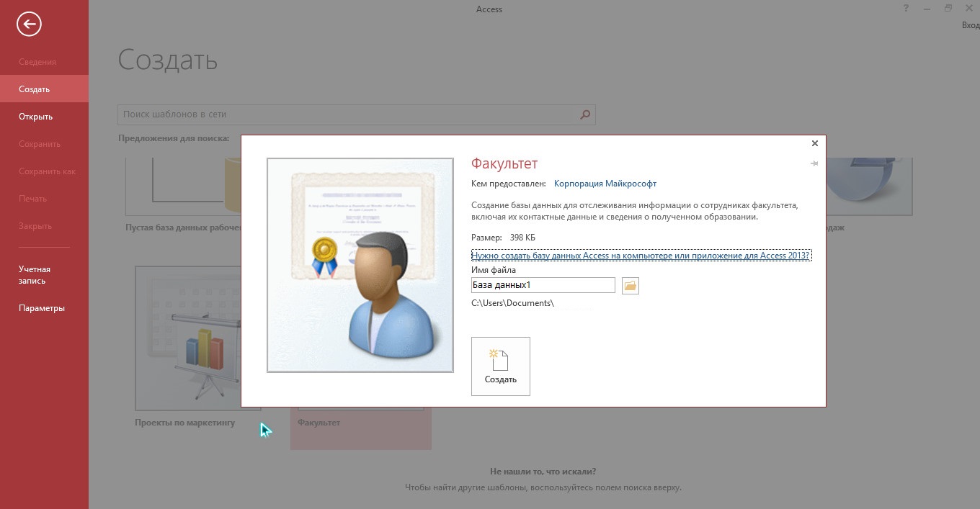Screen dimensions: 980x509
Task: Open Help with the question mark icon
Action: (x=906, y=8)
